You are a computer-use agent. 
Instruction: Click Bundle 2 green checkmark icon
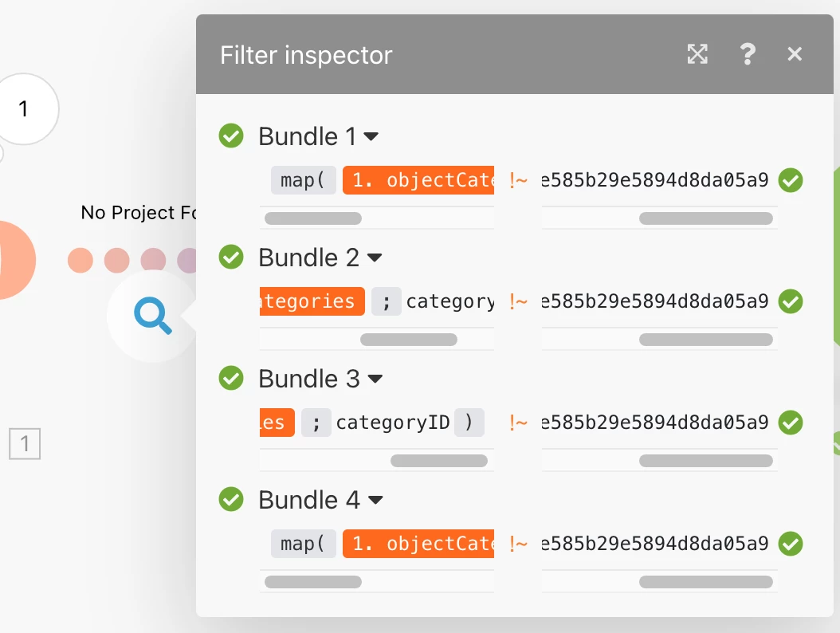231,258
